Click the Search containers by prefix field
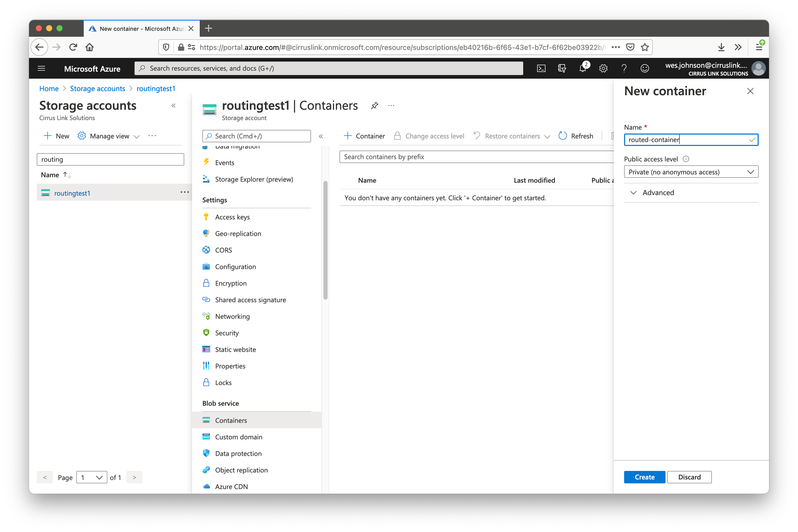This screenshot has height=532, width=798. 475,157
